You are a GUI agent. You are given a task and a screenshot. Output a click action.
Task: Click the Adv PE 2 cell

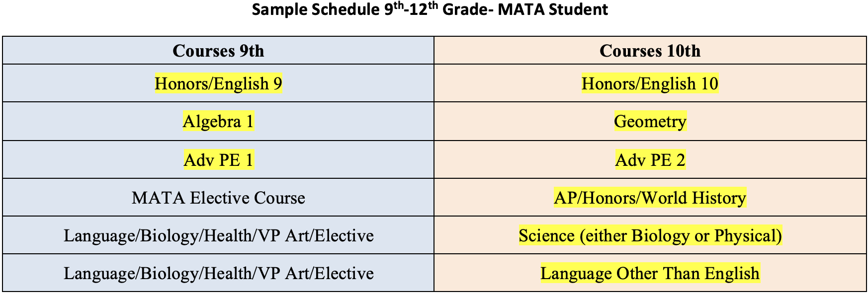(x=650, y=160)
